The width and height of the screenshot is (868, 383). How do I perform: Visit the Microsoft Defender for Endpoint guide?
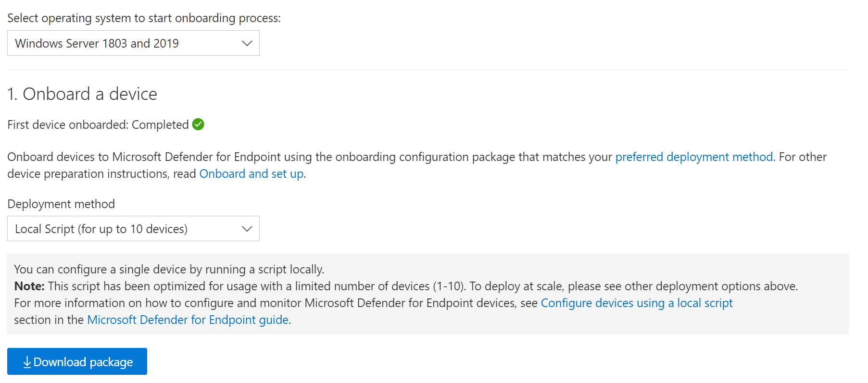tap(188, 319)
